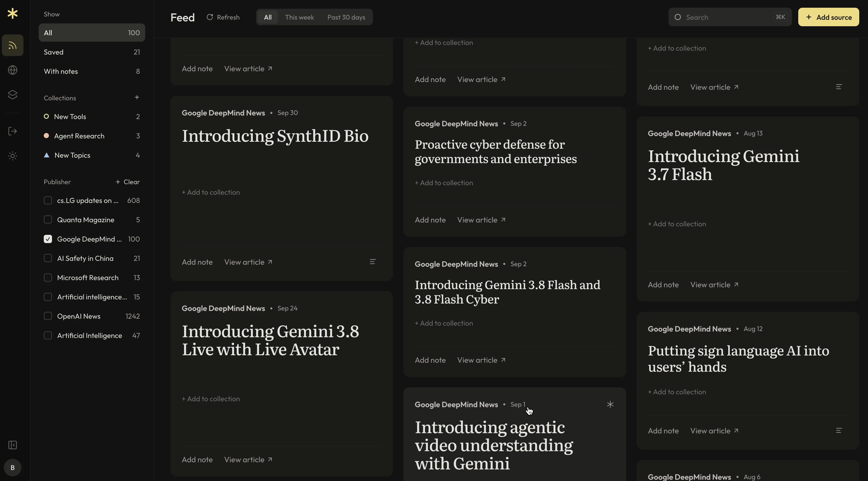Click the sign-out arrow icon
This screenshot has width=868, height=481.
pyautogui.click(x=12, y=131)
